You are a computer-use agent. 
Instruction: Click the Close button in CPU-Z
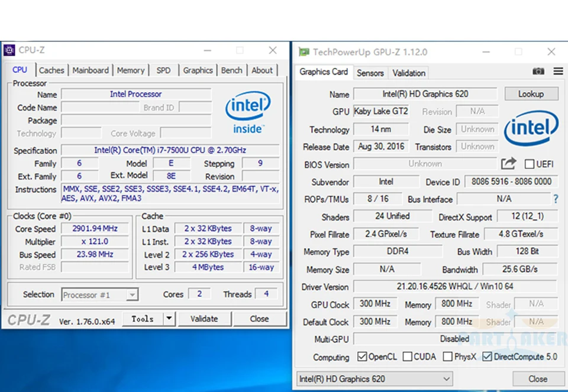tap(259, 319)
